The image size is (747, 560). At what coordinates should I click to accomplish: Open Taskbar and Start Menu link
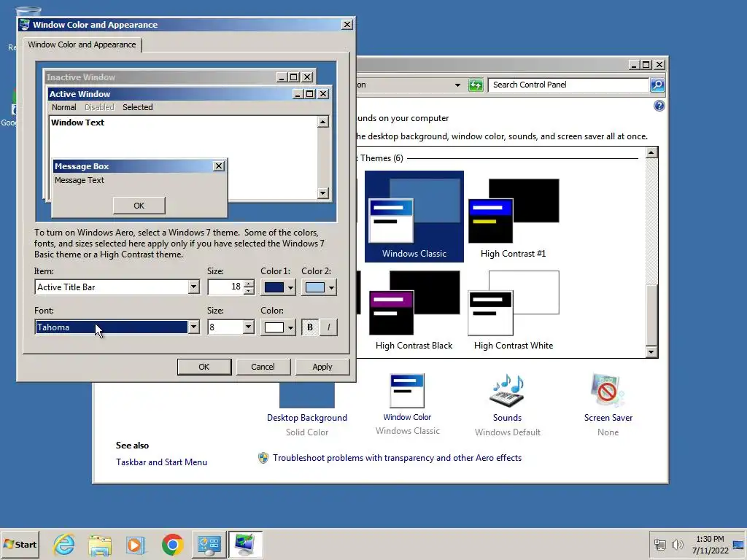click(x=161, y=462)
